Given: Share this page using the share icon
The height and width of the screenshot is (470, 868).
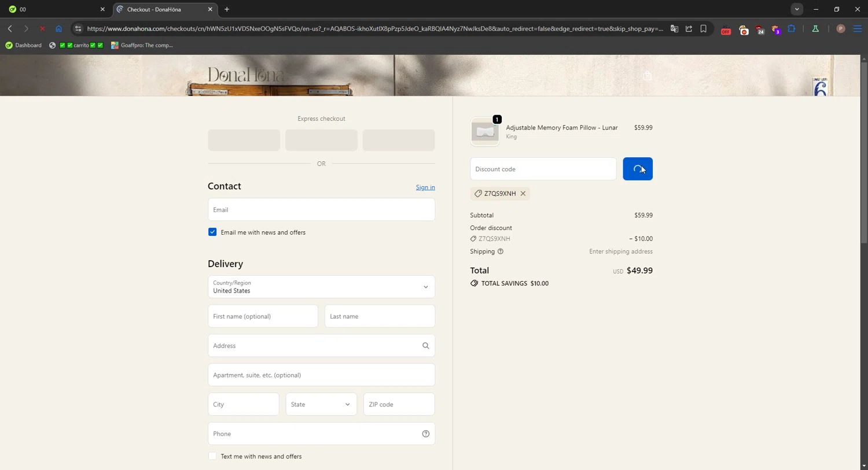Looking at the screenshot, I should 689,28.
